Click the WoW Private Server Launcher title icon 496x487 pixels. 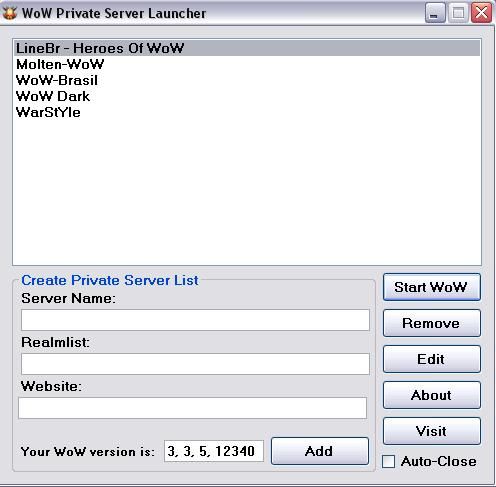9,13
